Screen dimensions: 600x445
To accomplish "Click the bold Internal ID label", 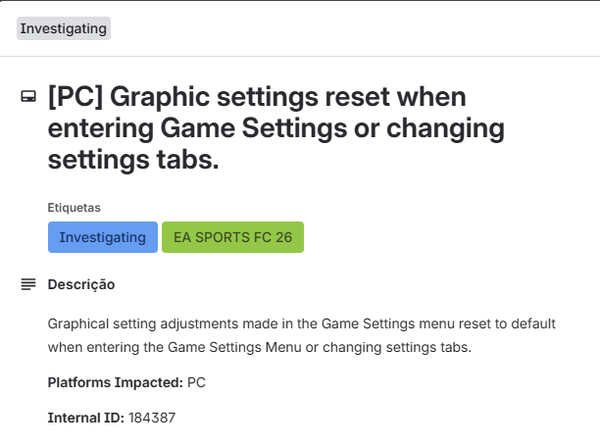I will coord(86,417).
